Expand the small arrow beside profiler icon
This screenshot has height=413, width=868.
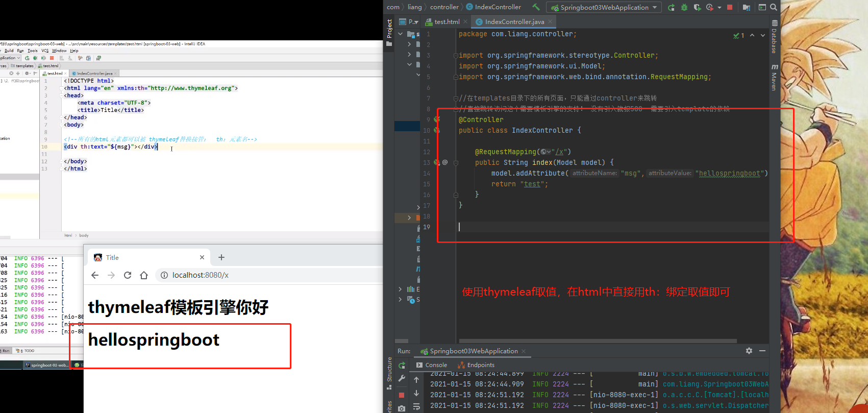point(720,8)
